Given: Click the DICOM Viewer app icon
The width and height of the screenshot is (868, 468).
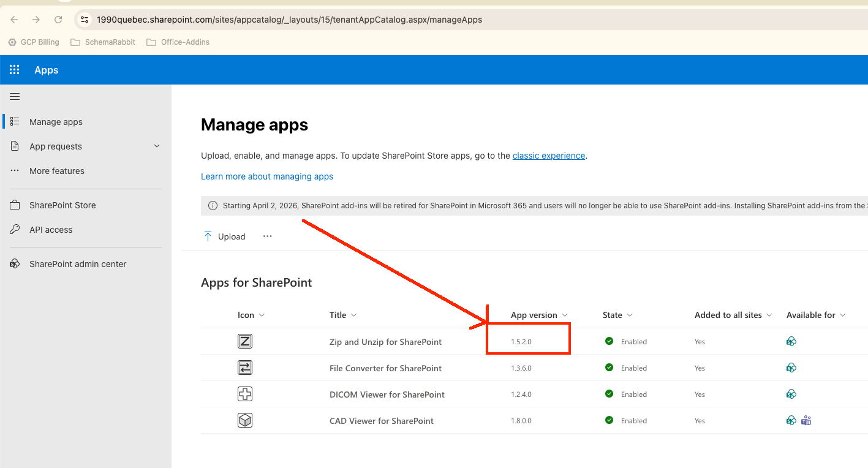Looking at the screenshot, I should tap(245, 394).
